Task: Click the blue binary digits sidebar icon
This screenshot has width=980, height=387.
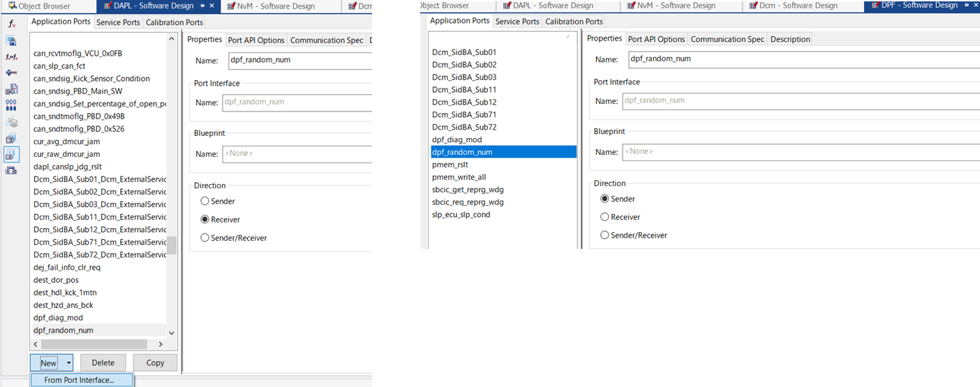Action: click(x=11, y=105)
